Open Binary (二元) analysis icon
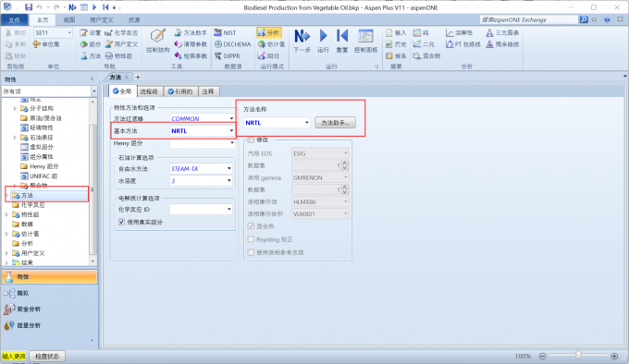 tap(424, 44)
